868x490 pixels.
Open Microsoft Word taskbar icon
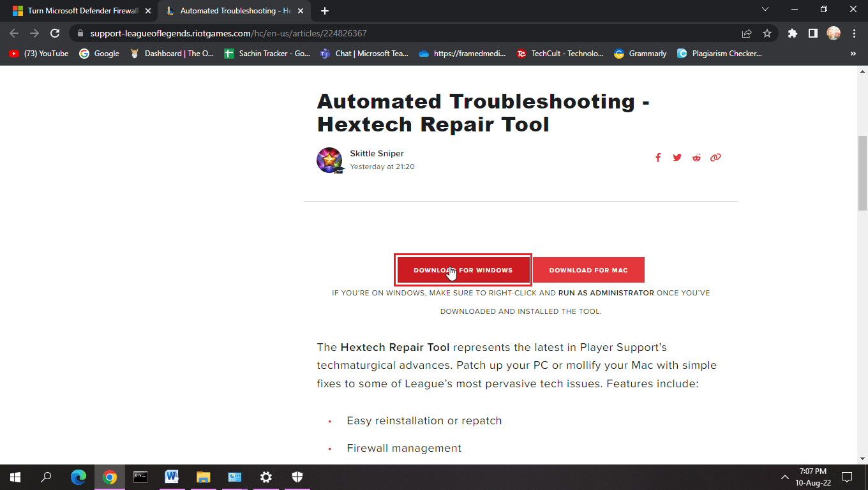tap(172, 477)
